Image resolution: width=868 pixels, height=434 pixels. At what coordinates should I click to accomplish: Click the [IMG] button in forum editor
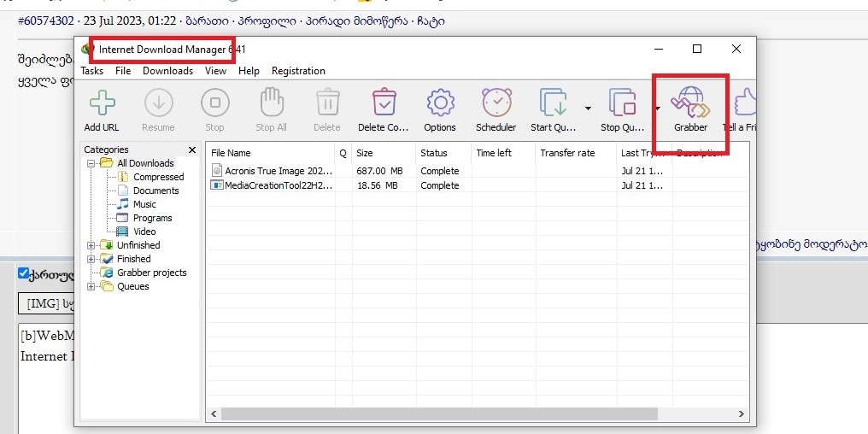46,304
